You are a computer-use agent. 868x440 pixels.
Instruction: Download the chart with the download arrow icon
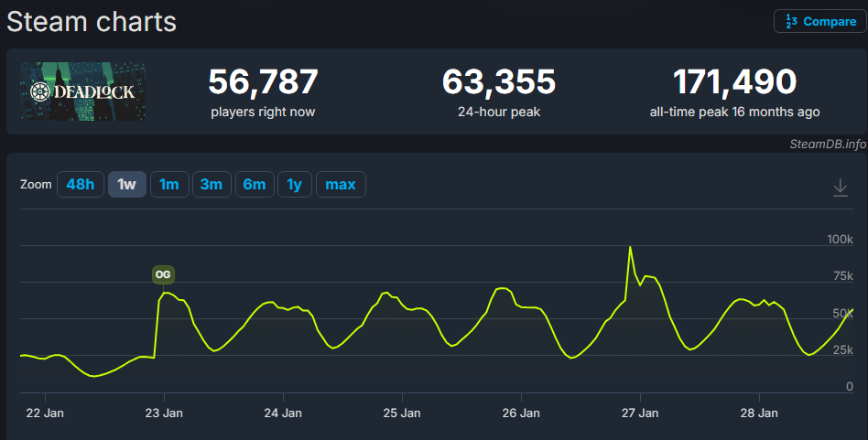(840, 188)
